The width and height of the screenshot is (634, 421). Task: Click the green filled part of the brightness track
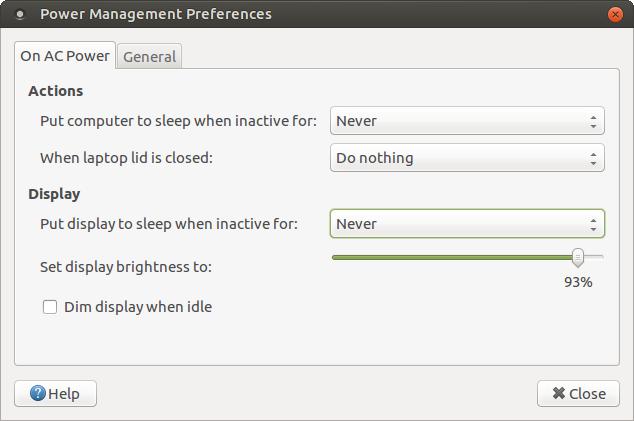click(x=452, y=257)
